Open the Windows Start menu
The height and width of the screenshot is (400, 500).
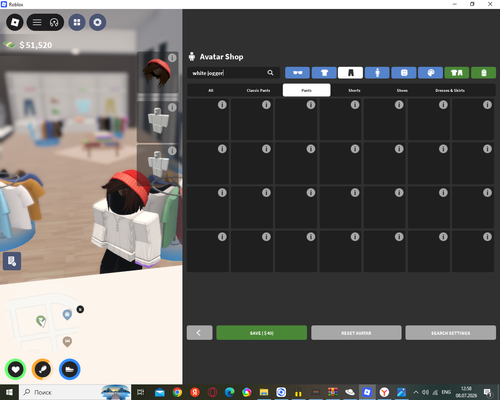(x=9, y=392)
